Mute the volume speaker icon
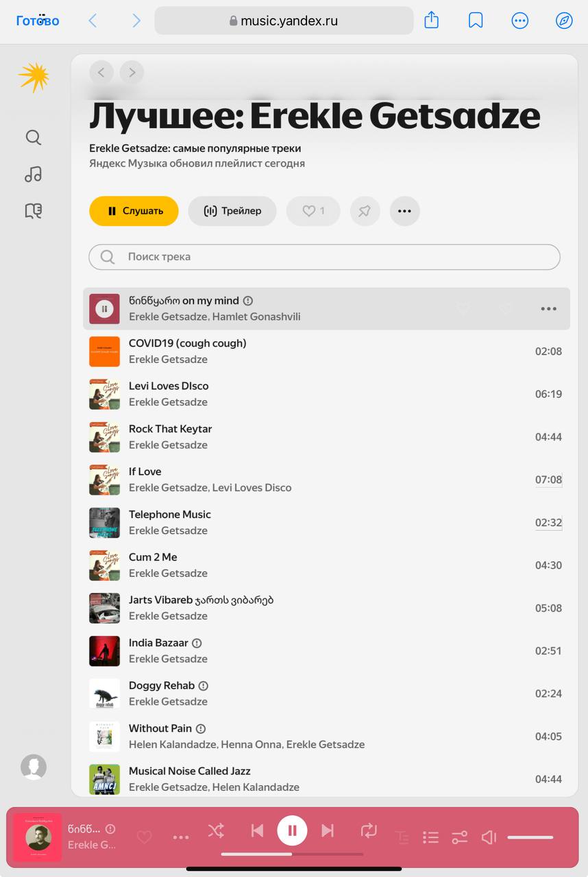This screenshot has width=588, height=877. 489,837
